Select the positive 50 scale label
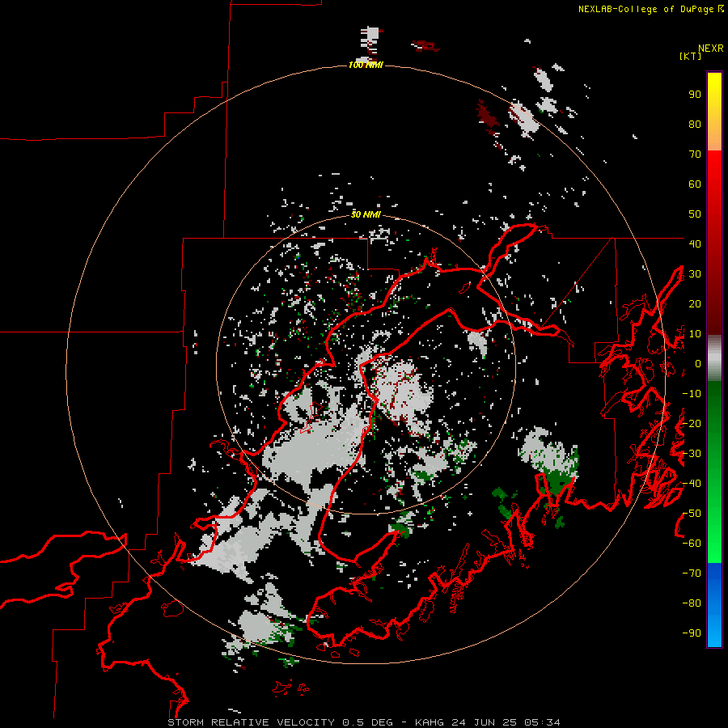Image resolution: width=728 pixels, height=728 pixels. [x=695, y=214]
